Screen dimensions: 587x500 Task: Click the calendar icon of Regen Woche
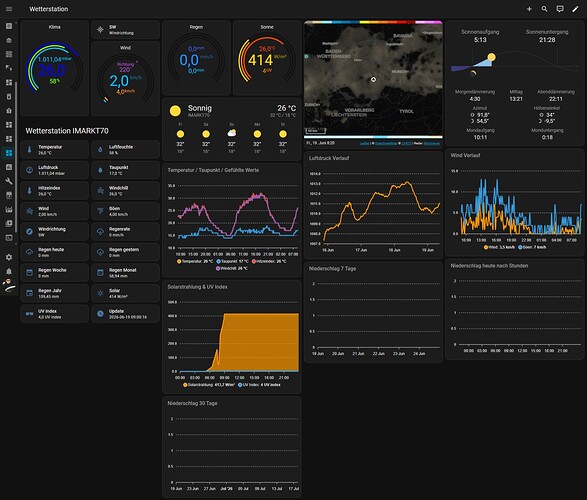click(30, 273)
